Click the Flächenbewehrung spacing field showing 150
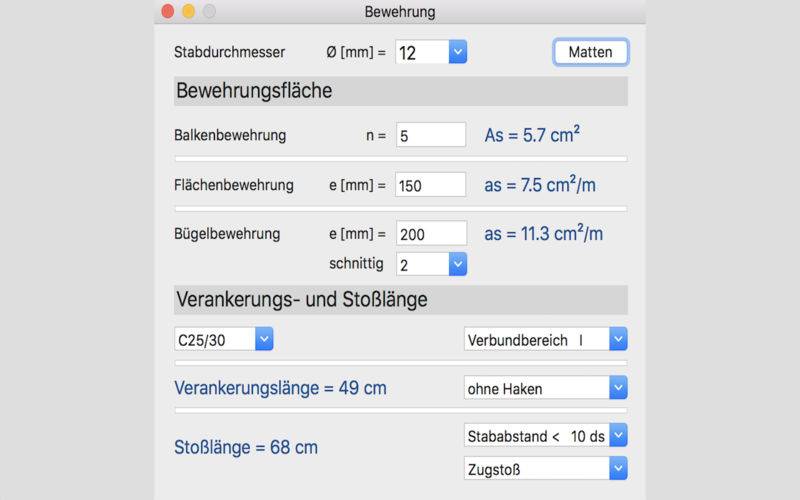 pos(431,185)
